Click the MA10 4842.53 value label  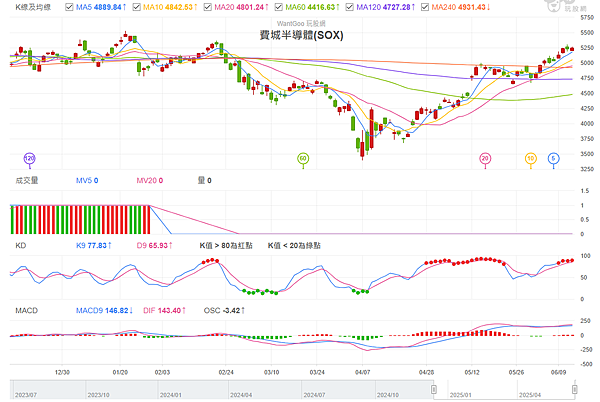[170, 7]
